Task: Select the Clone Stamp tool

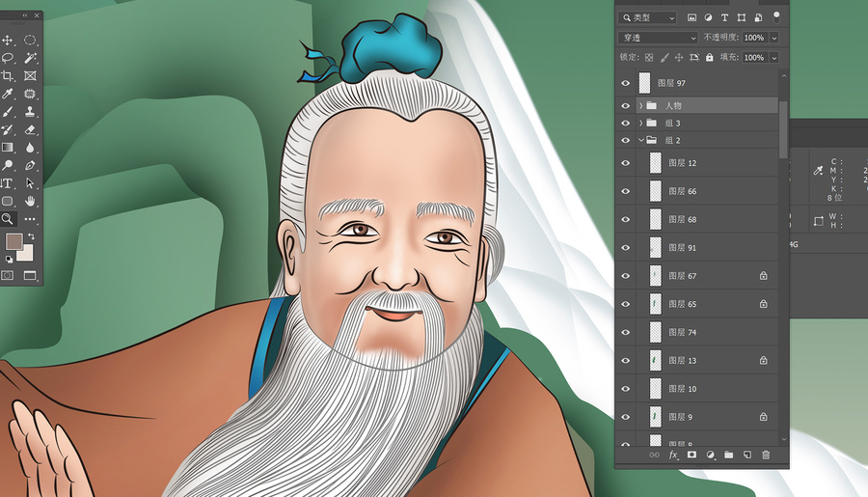Action: (30, 111)
